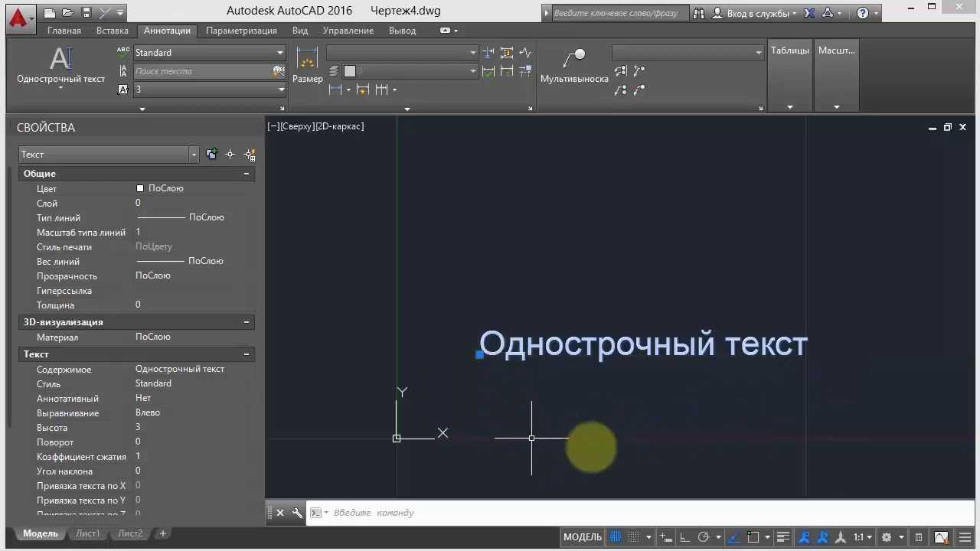Toggle ortho mode in status bar

coord(684,537)
